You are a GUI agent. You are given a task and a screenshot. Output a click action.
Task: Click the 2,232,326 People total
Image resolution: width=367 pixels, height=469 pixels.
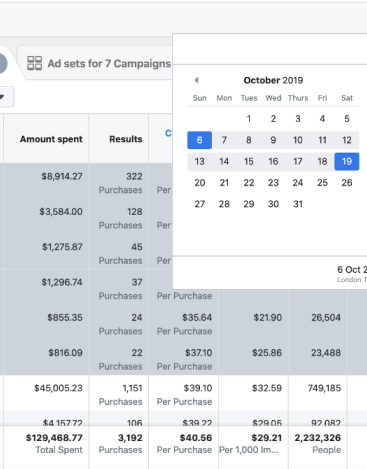pyautogui.click(x=317, y=443)
